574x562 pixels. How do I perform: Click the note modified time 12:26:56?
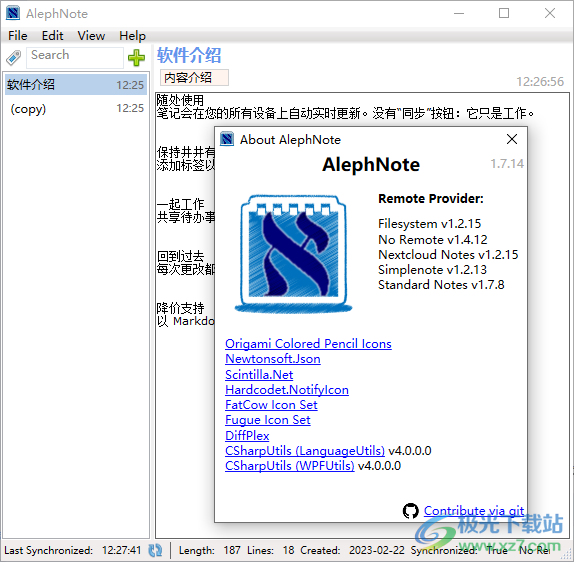(x=540, y=81)
